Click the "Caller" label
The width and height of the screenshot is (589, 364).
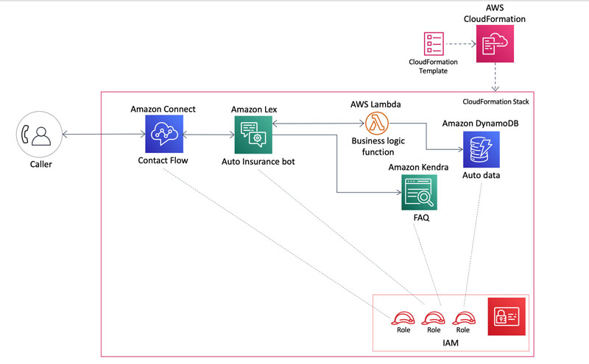(41, 164)
